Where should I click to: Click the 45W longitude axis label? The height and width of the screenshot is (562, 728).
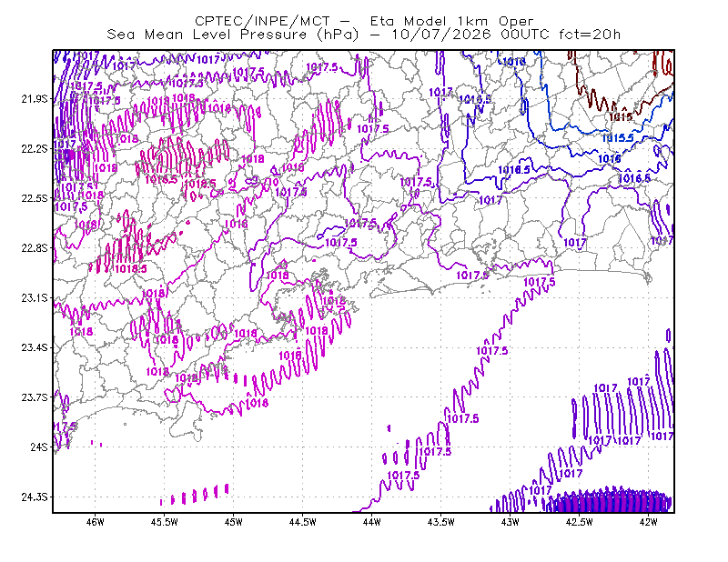click(234, 522)
